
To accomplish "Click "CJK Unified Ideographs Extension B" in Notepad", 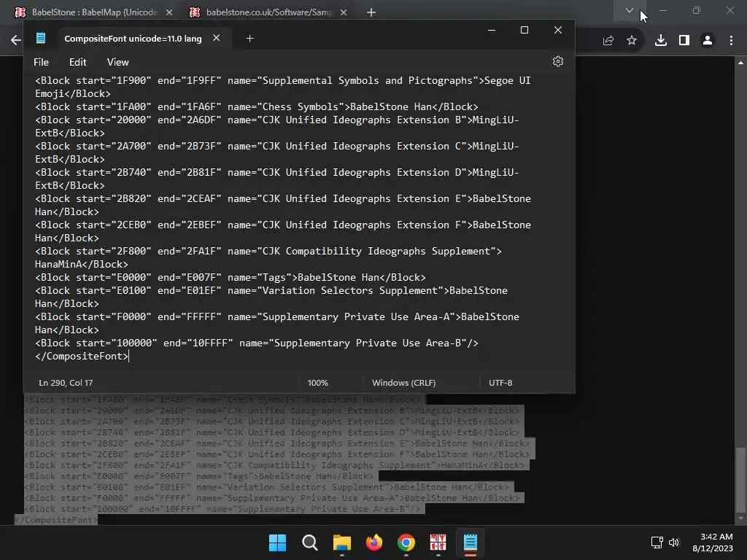I will 361,120.
